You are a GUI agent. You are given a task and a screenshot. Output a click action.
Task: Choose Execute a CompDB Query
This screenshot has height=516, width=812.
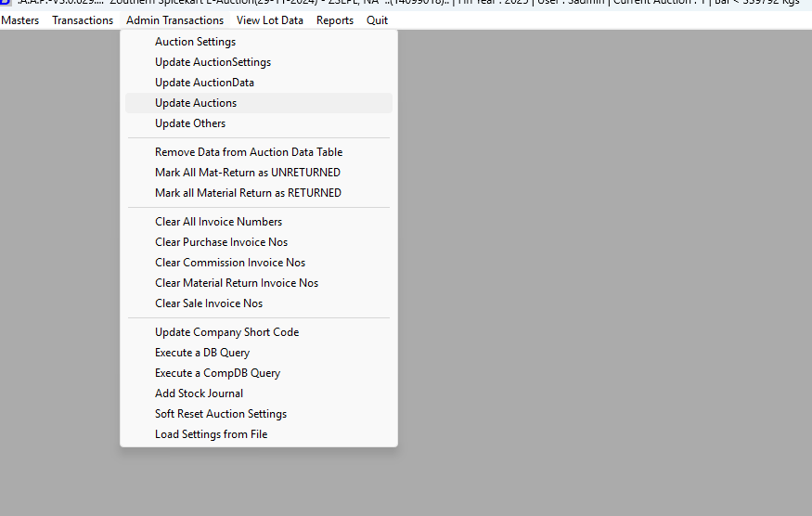point(259,373)
